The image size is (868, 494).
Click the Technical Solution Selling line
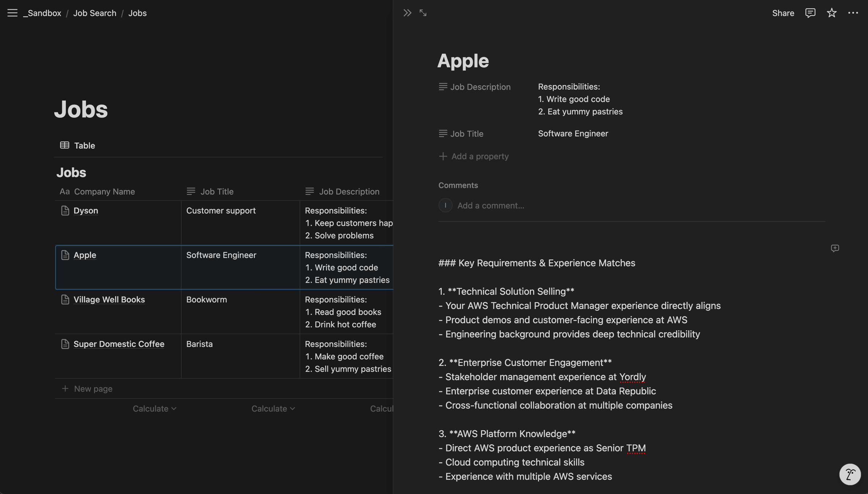506,291
